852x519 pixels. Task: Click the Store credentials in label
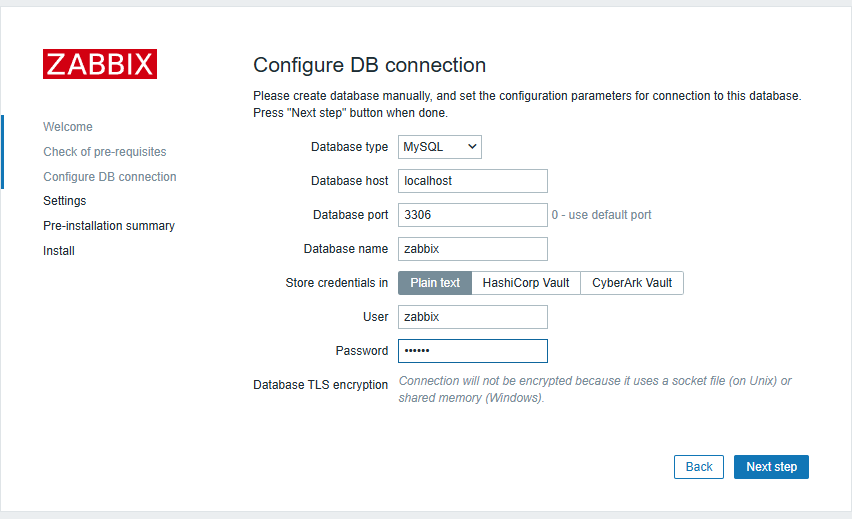pyautogui.click(x=337, y=283)
